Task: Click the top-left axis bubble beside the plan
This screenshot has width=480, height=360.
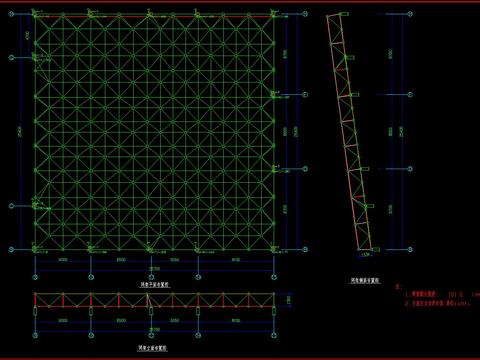Action: [11, 14]
